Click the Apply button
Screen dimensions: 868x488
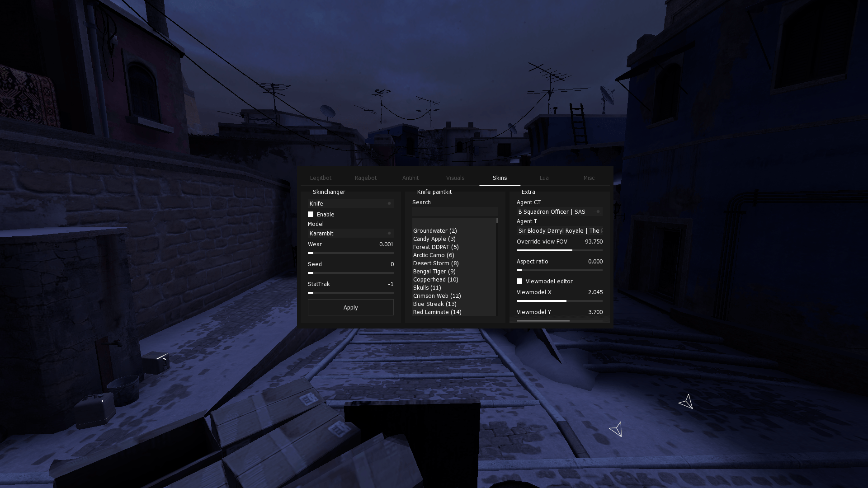tap(350, 307)
